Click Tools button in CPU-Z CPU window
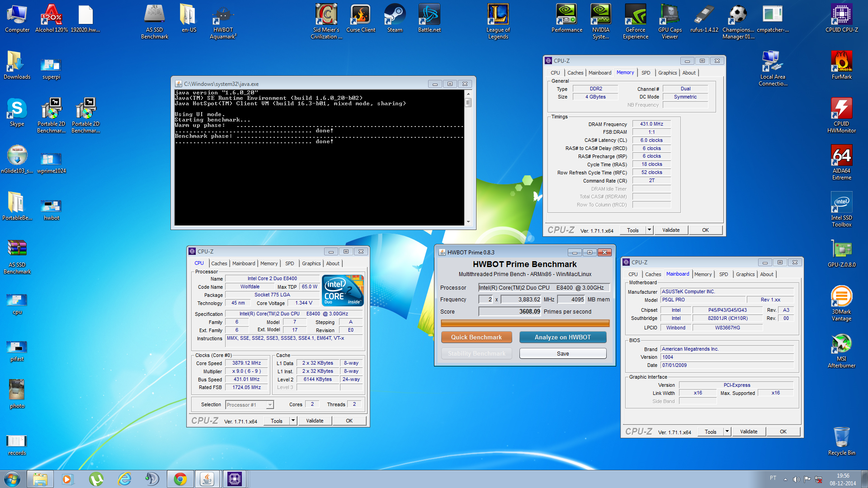Image resolution: width=868 pixels, height=488 pixels. point(276,421)
